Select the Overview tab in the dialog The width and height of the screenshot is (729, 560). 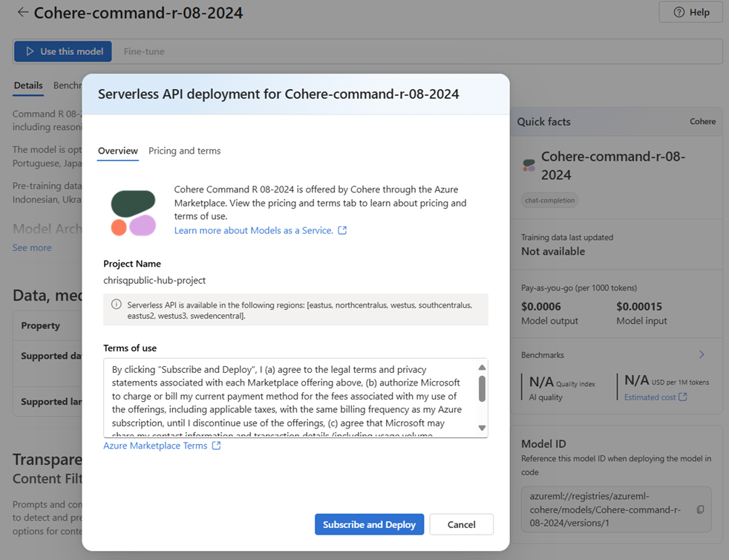coord(118,151)
